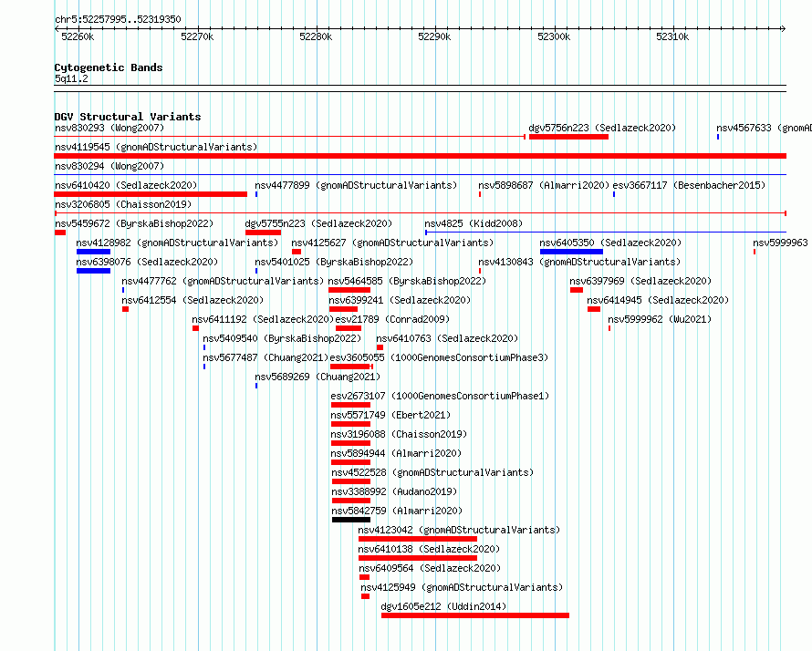
Task: Select the black nsv5842759 (Almarri2020) bar
Action: 351,520
